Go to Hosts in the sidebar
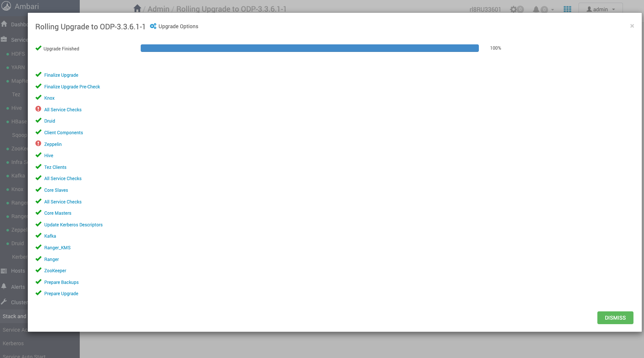Viewport: 644px width, 358px height. [x=18, y=271]
